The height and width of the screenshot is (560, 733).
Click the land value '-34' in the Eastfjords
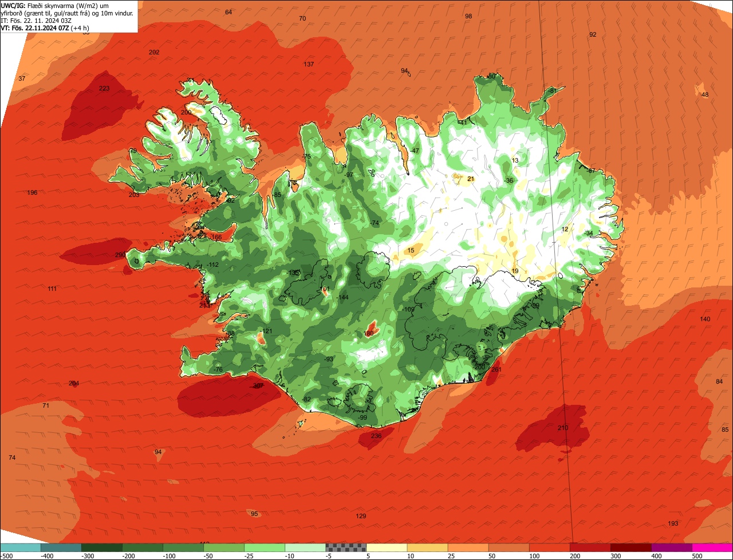pyautogui.click(x=589, y=234)
